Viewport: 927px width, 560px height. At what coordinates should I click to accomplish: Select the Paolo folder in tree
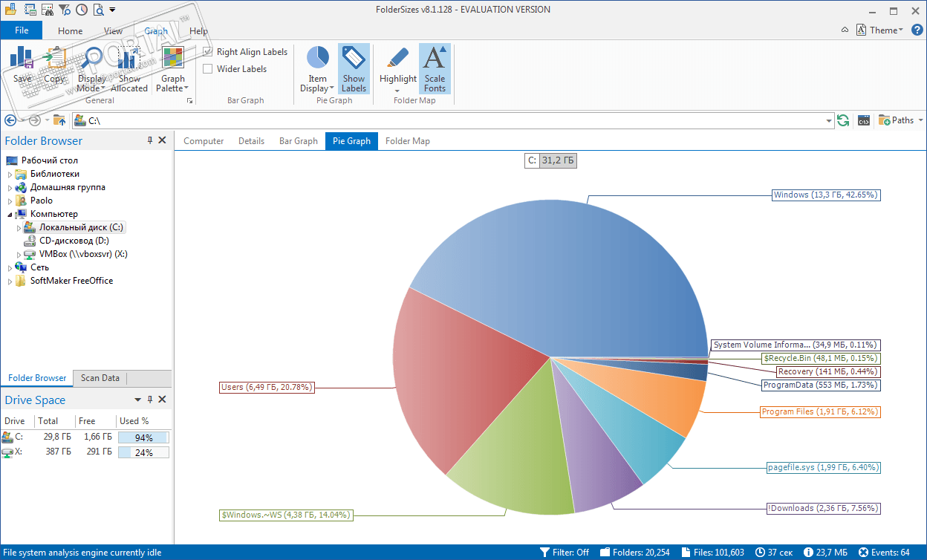(42, 201)
